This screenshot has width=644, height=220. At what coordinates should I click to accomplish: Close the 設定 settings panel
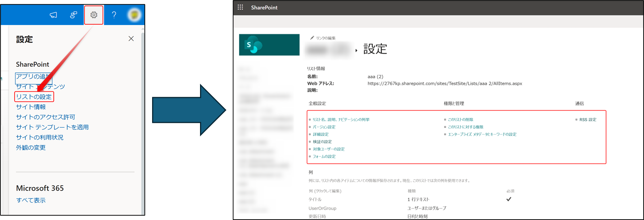coord(131,38)
